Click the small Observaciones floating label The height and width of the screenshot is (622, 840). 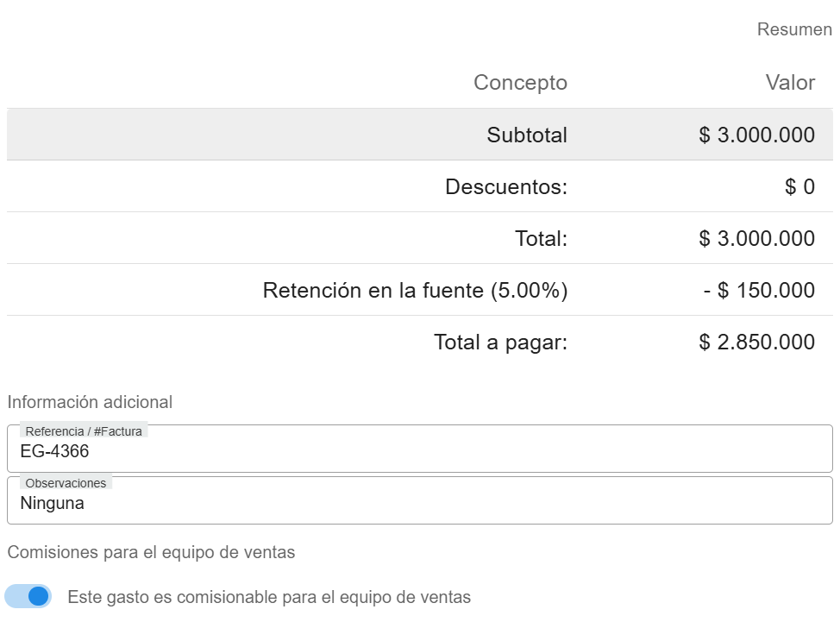[66, 483]
